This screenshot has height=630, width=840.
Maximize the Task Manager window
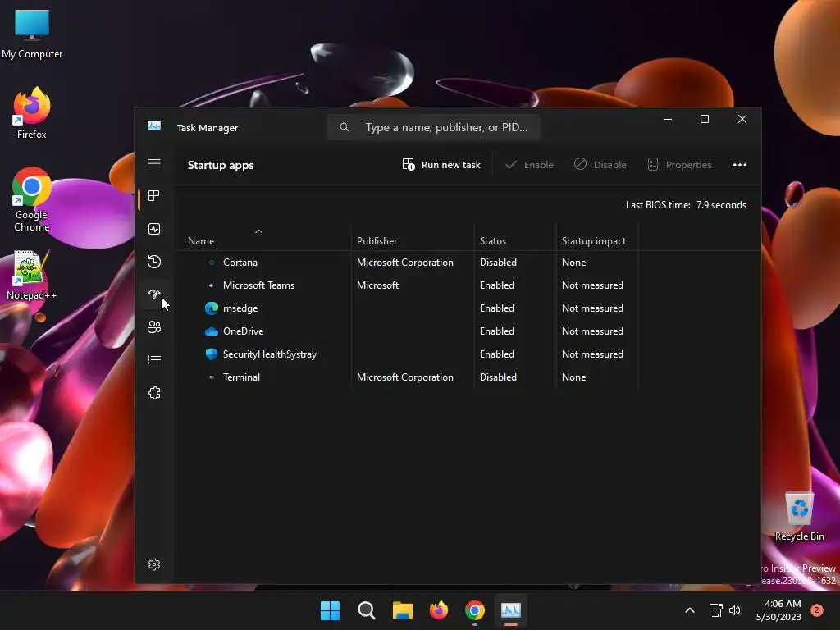tap(705, 119)
